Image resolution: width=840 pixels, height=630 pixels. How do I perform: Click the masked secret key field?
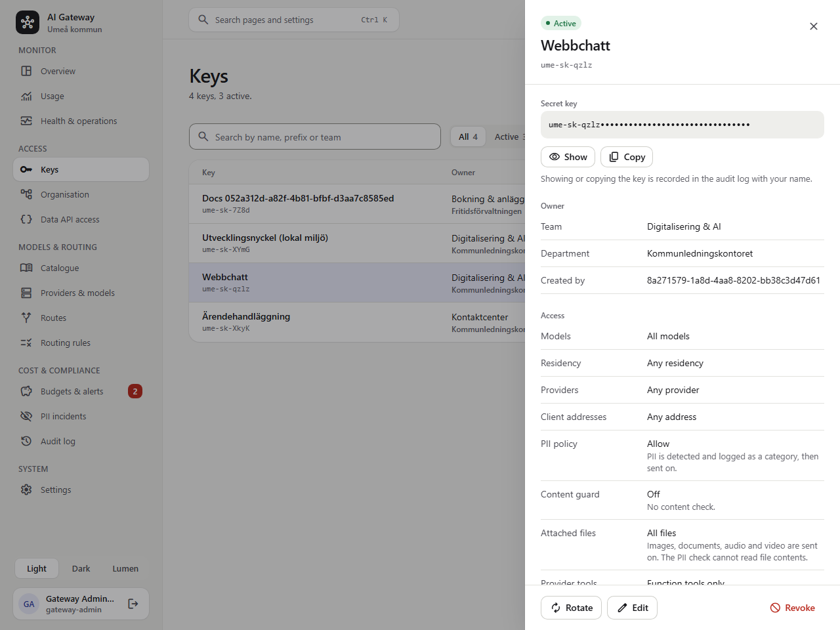click(x=682, y=125)
